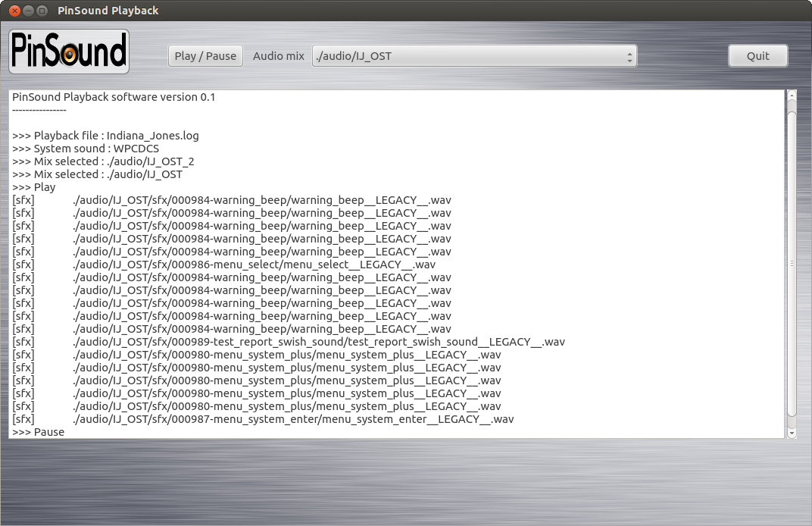Maximize the PinSound Playback window
Screen dimensions: 812x526
(42, 11)
